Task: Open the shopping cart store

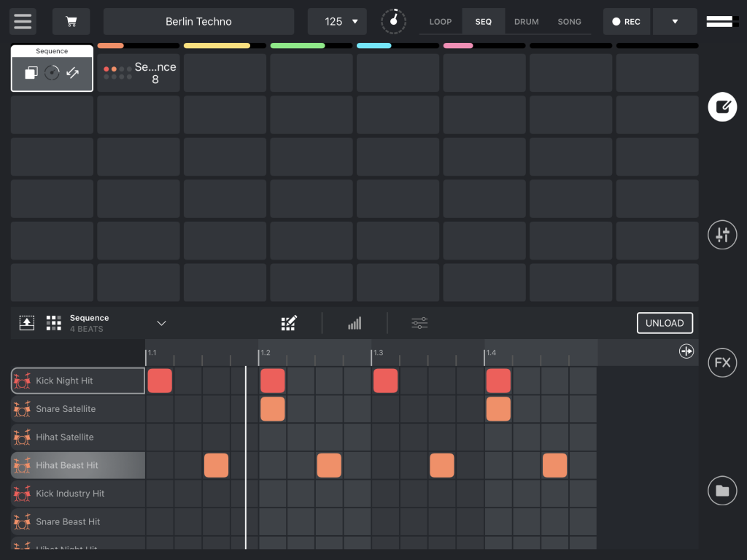Action: 71,21
